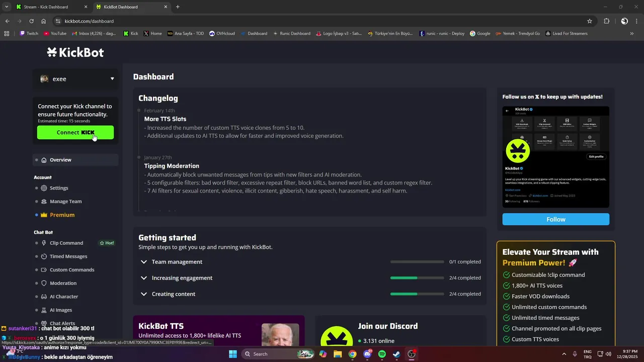Open Chrome tab search dropdown
This screenshot has width=644, height=362.
click(x=6, y=7)
